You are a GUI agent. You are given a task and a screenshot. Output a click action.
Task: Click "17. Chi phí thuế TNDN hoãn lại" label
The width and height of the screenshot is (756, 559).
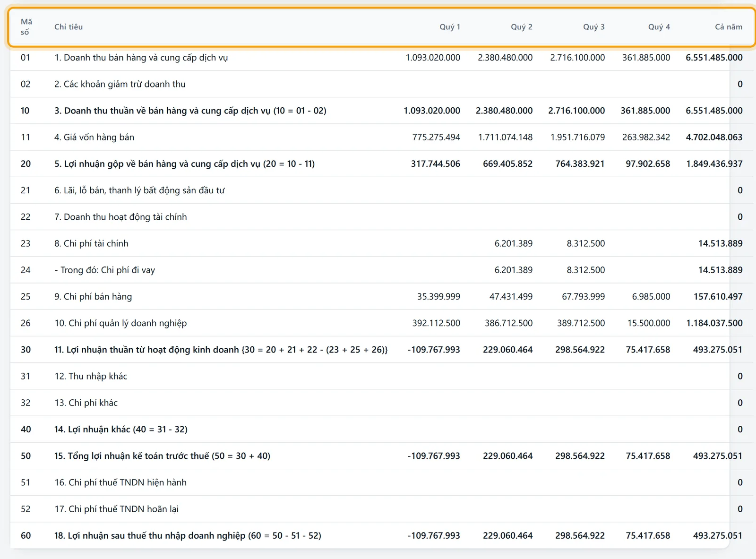pos(116,509)
